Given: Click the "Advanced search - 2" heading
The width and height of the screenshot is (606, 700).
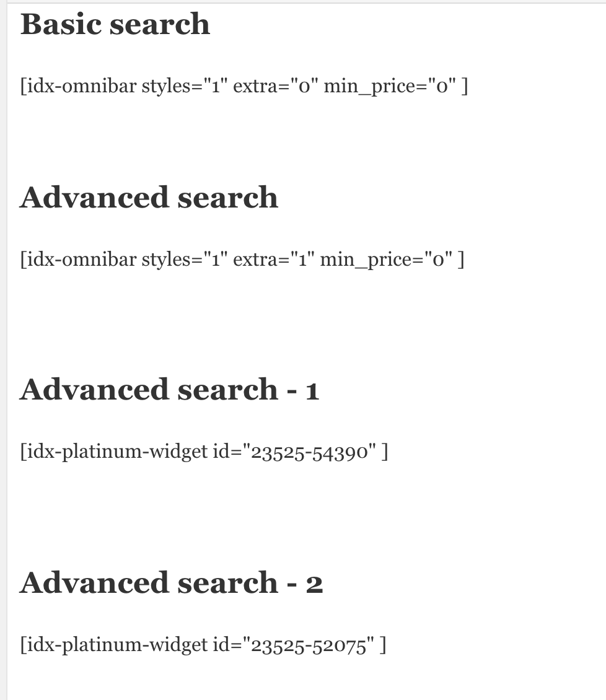Looking at the screenshot, I should tap(171, 583).
